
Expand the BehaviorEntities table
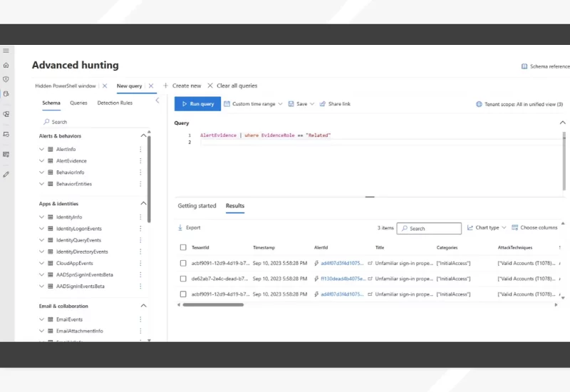pos(41,184)
